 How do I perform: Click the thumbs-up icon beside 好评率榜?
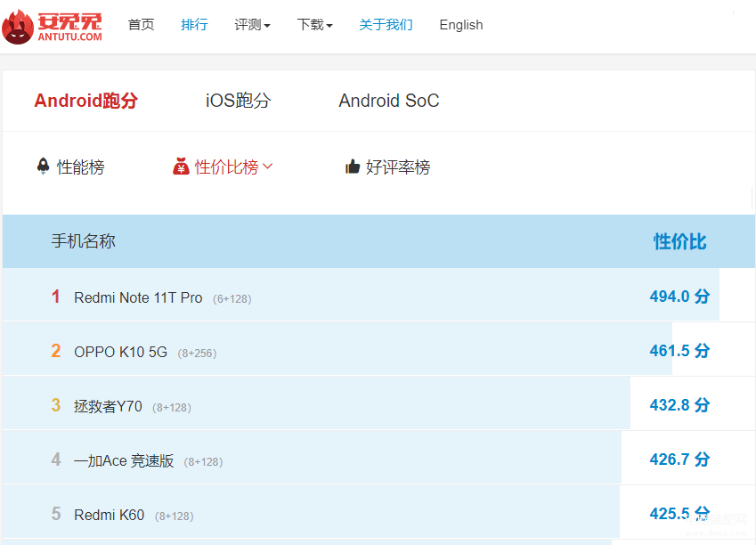(353, 167)
